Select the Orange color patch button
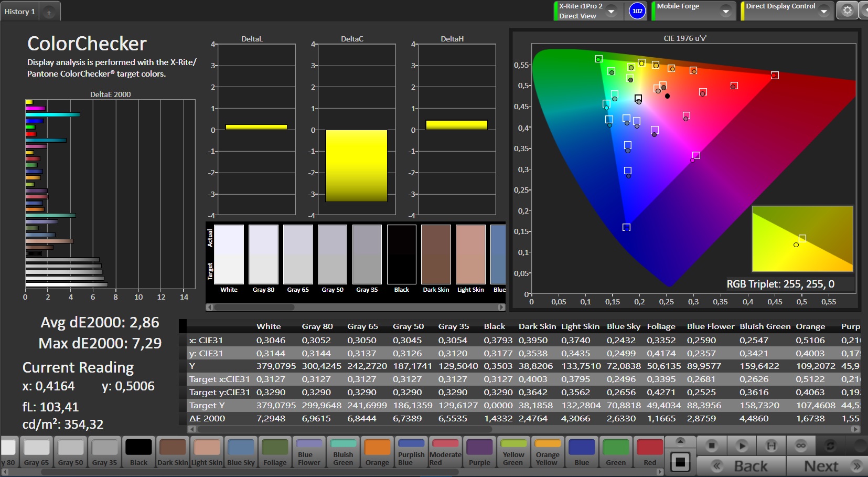 click(x=377, y=452)
